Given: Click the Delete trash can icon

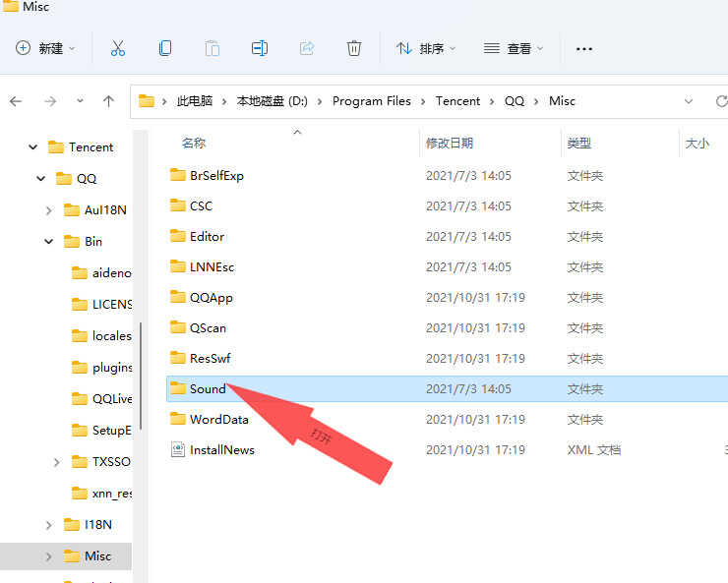Looking at the screenshot, I should [354, 48].
